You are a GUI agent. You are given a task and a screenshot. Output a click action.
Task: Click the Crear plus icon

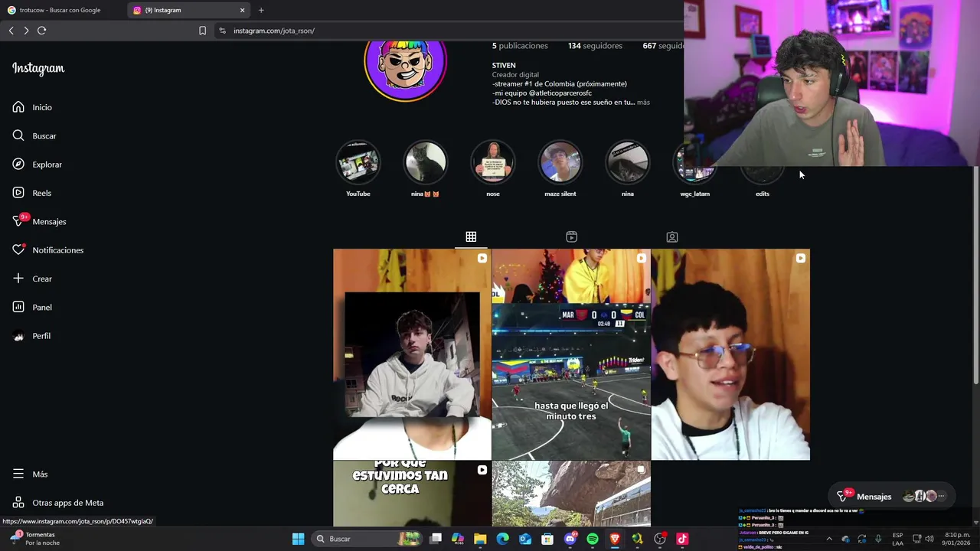(18, 279)
